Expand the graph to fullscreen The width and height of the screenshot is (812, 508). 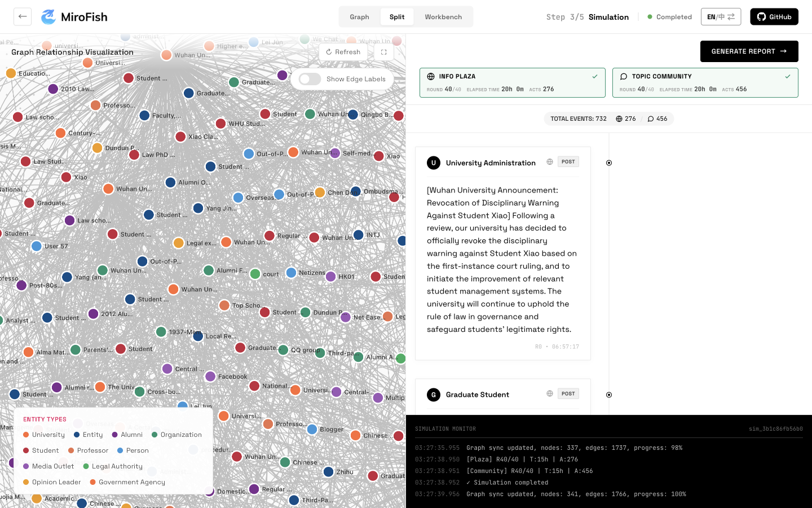point(384,52)
